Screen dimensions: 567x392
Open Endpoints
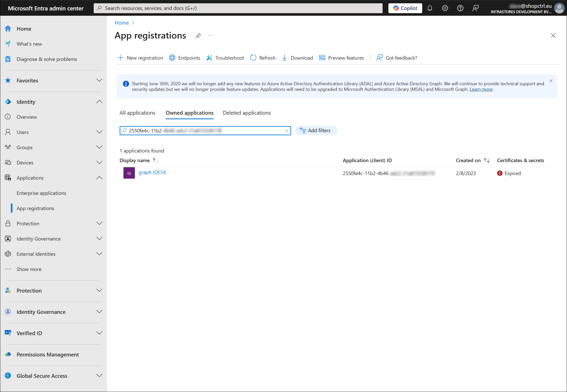(x=185, y=58)
